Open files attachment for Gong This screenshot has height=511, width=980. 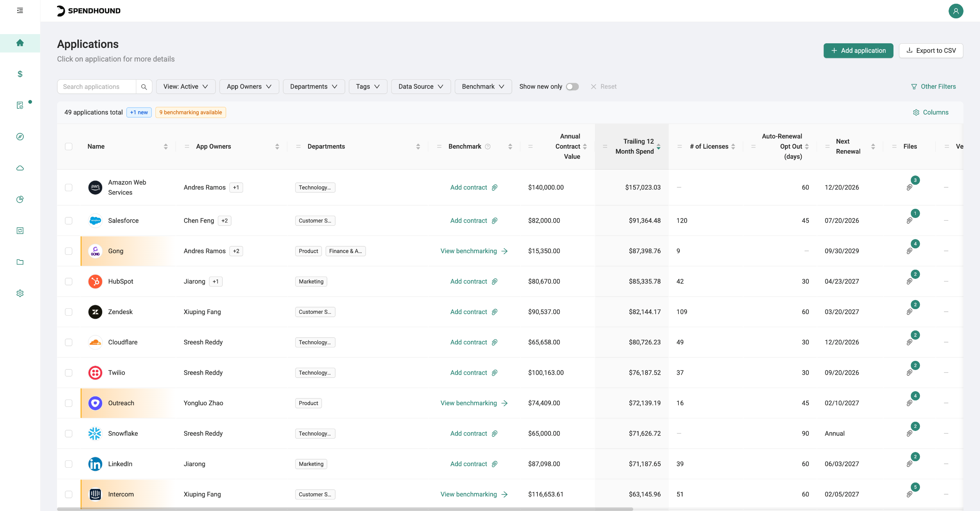pos(910,251)
